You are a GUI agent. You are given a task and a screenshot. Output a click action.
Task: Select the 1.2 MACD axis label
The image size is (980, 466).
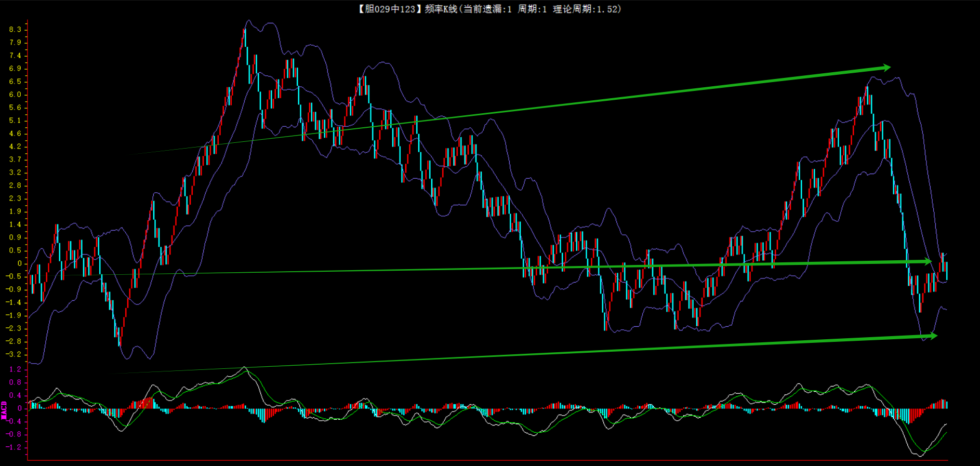tap(15, 369)
